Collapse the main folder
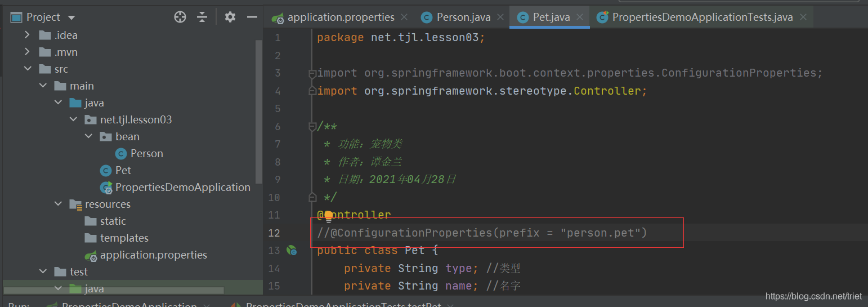 pyautogui.click(x=43, y=86)
